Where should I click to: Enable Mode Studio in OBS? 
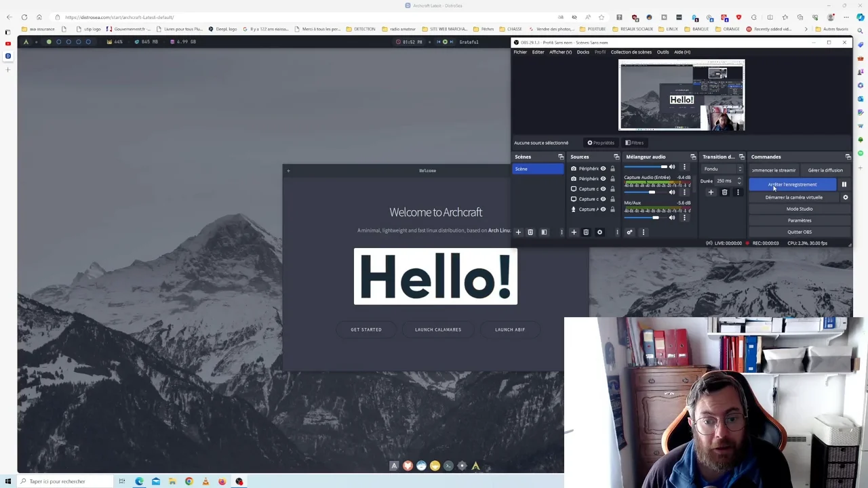coord(800,209)
